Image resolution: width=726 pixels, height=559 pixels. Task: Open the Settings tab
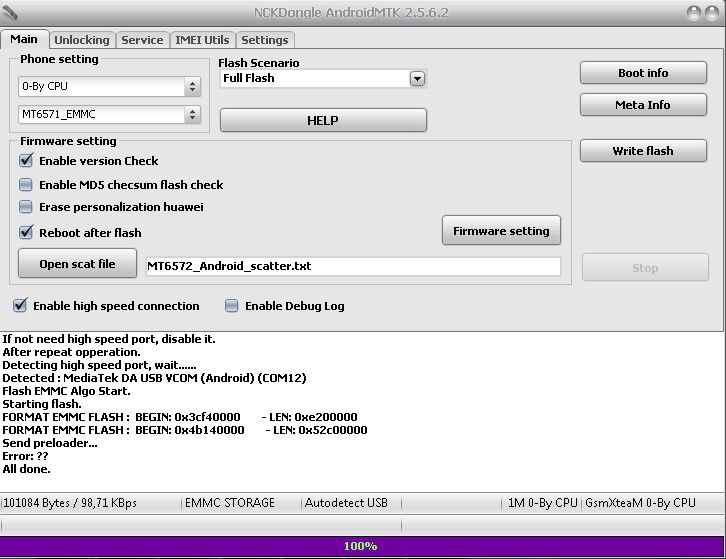tap(265, 40)
